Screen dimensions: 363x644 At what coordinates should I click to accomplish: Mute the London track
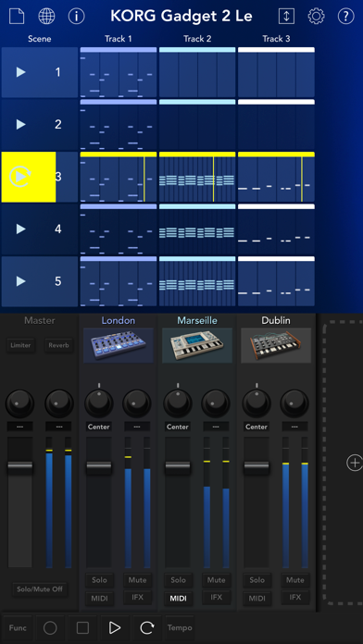click(137, 580)
